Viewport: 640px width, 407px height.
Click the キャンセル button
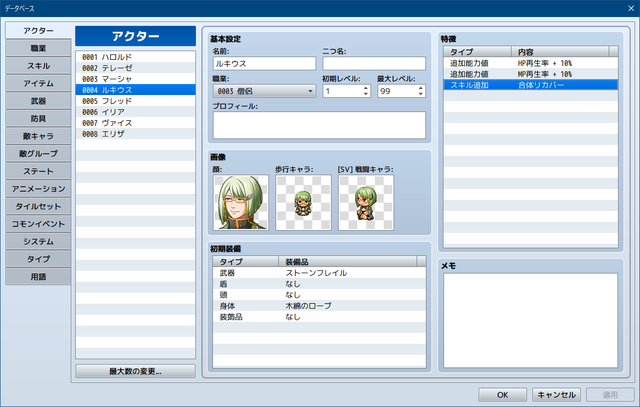(x=556, y=395)
